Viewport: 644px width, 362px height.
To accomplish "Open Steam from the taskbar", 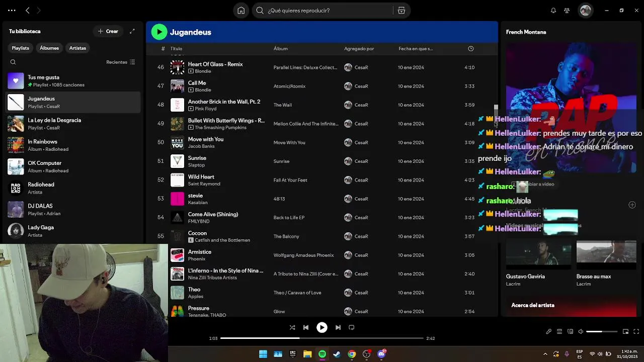I will pos(337,354).
